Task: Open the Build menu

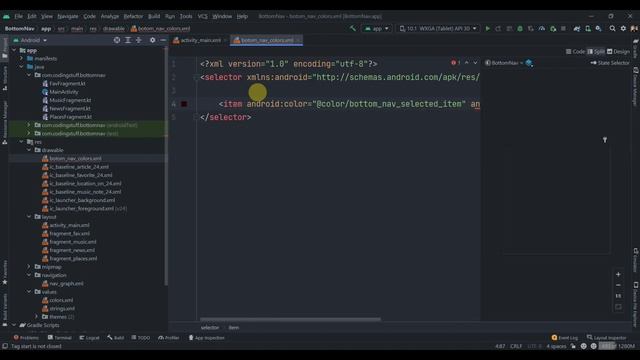Action: click(x=154, y=16)
